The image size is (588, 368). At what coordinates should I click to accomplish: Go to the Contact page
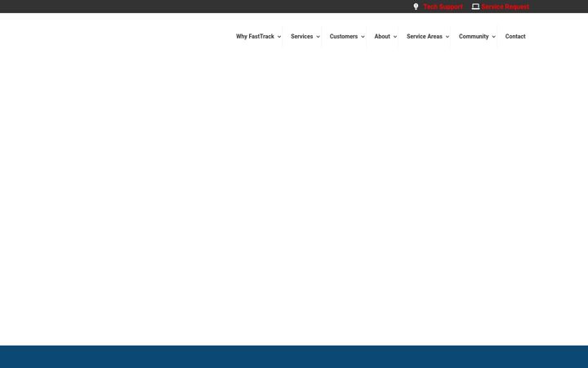point(515,37)
